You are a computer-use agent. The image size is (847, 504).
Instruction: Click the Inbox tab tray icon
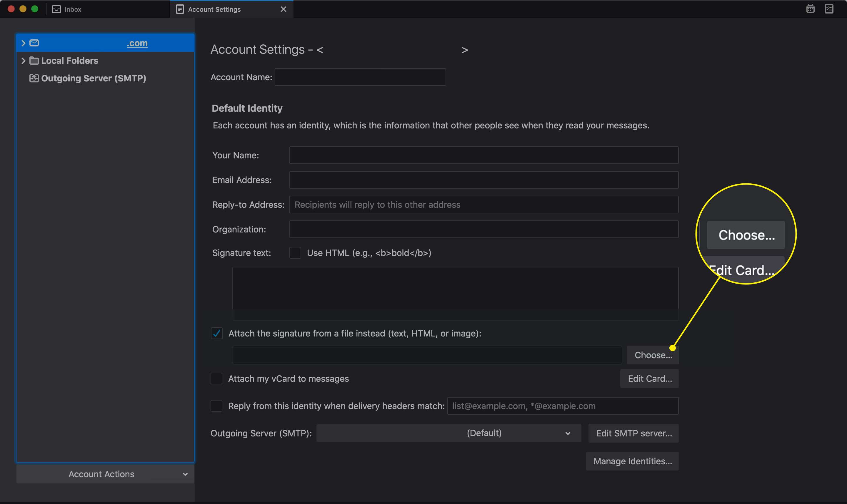click(x=56, y=9)
